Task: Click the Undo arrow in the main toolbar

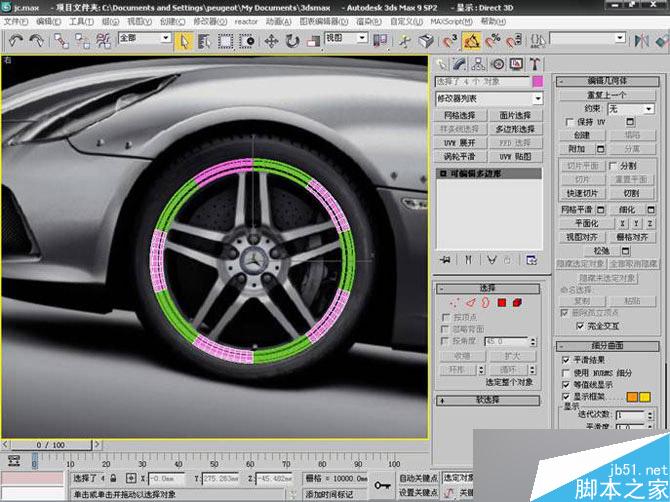Action: 16,41
